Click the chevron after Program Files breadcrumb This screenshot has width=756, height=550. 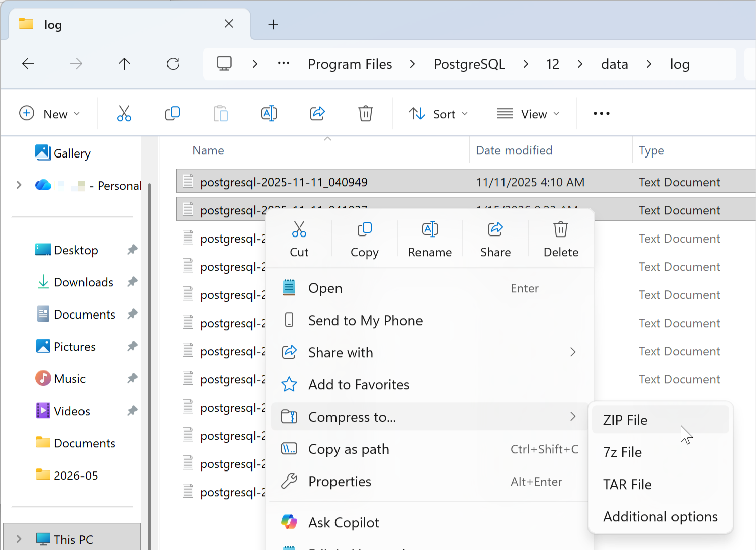tap(412, 64)
